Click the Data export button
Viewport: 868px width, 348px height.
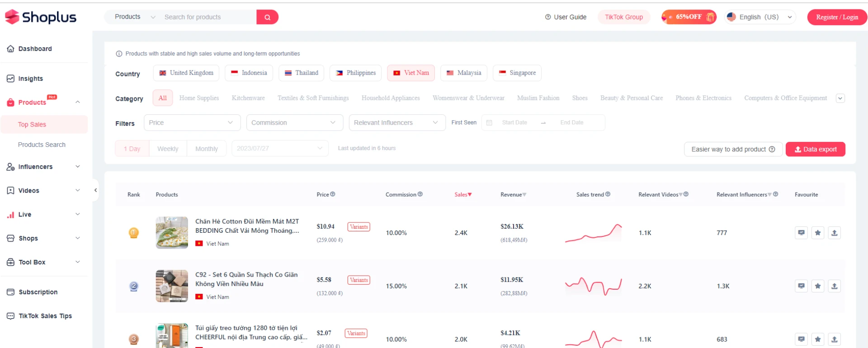click(815, 149)
